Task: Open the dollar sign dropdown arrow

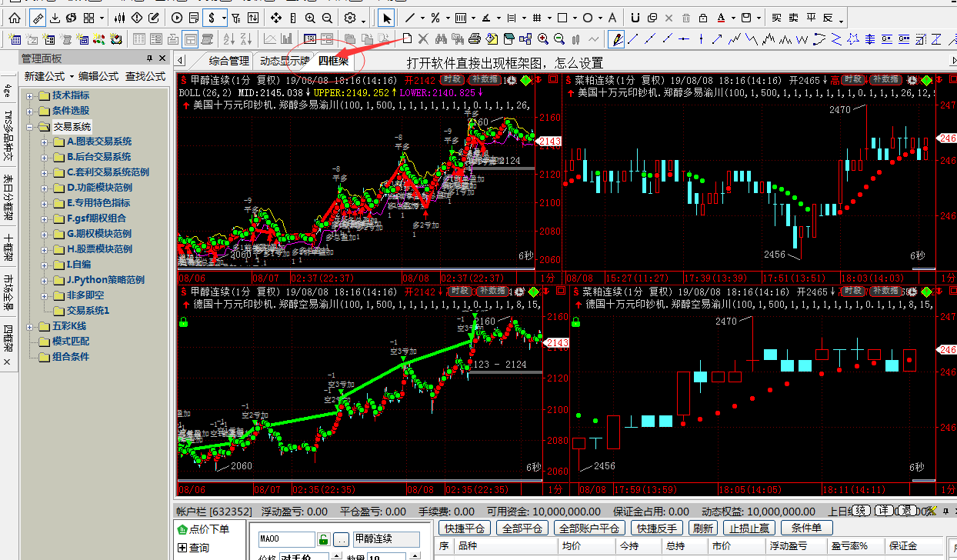Action: click(x=224, y=18)
